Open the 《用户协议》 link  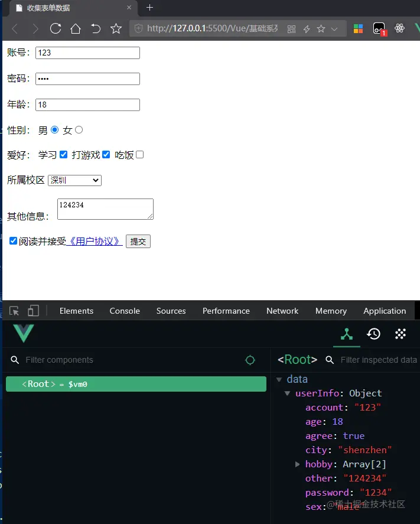tap(95, 241)
